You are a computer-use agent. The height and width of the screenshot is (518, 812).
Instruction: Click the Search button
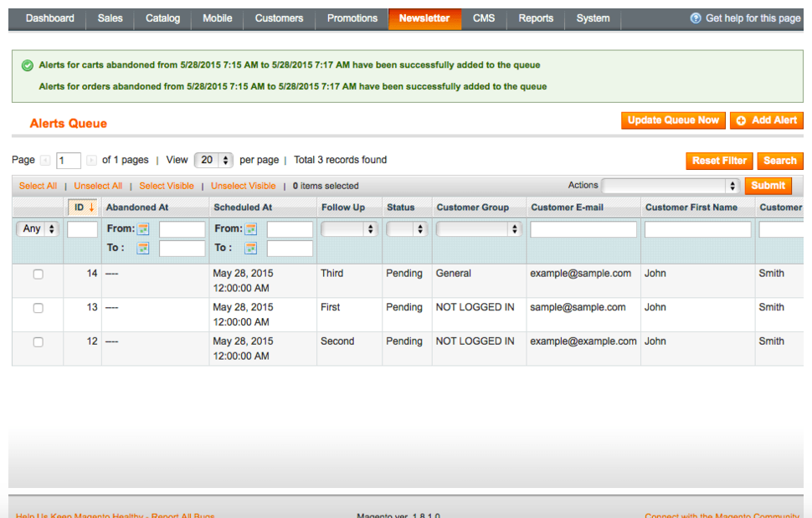[780, 161]
